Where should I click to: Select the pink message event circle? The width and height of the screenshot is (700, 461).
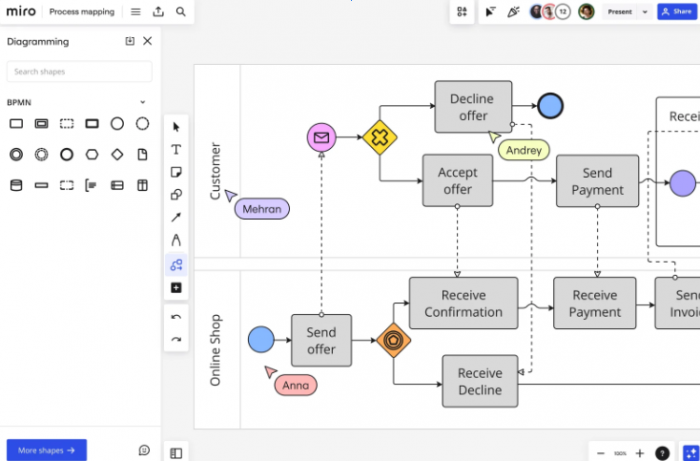pyautogui.click(x=321, y=137)
